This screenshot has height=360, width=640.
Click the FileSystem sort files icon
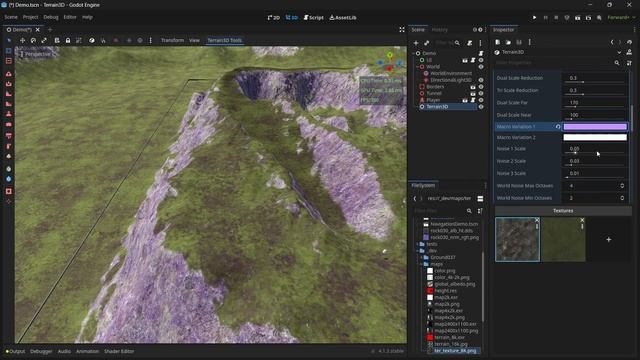pos(480,211)
